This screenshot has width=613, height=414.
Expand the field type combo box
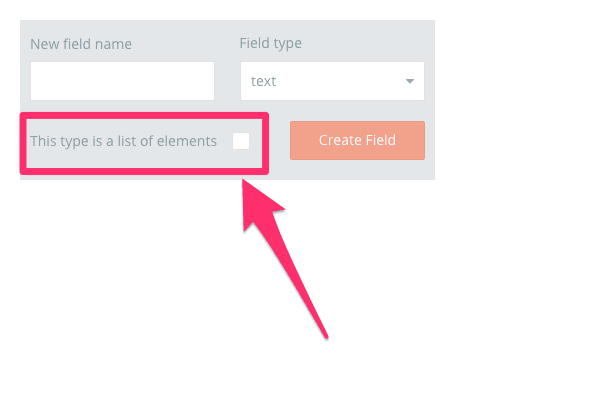point(332,82)
